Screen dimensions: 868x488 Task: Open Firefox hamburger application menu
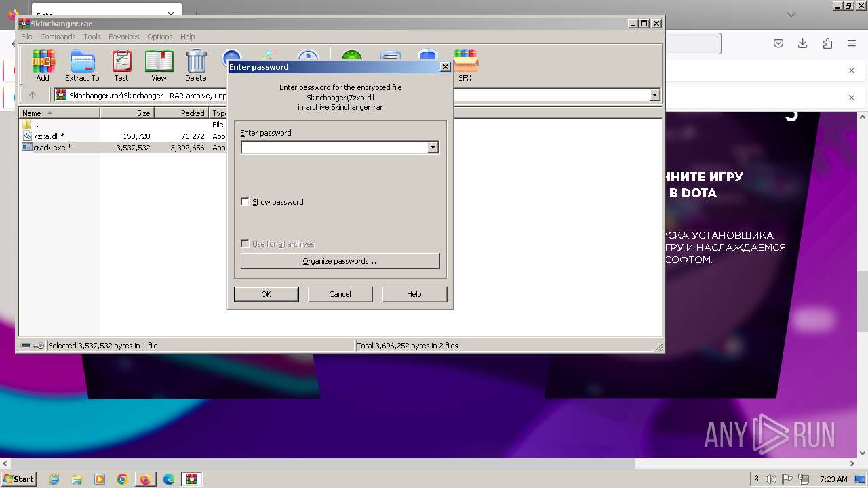coord(852,43)
